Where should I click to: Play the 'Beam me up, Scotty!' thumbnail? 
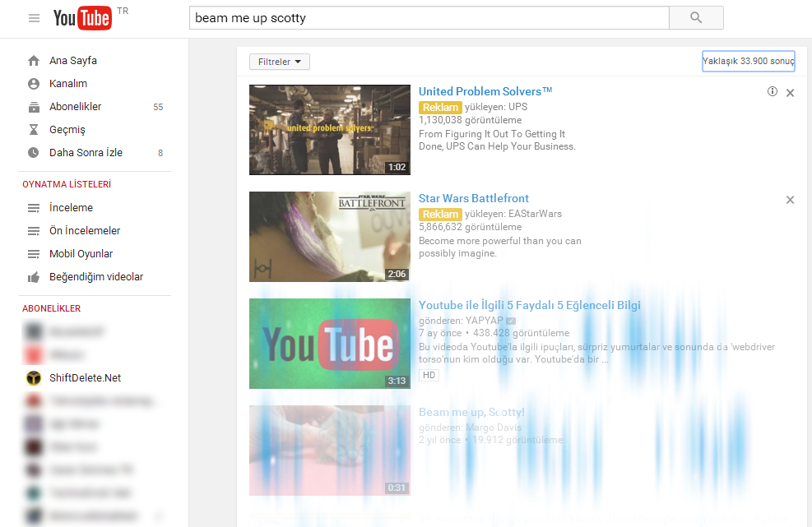[329, 451]
